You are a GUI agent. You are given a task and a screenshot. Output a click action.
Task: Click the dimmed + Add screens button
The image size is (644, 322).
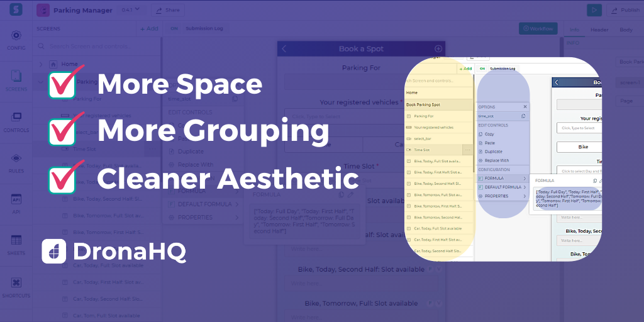(149, 29)
